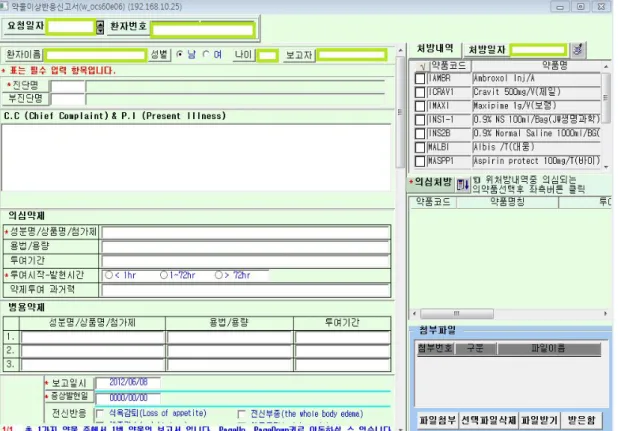Click the 증상발현일 date field

pyautogui.click(x=128, y=398)
